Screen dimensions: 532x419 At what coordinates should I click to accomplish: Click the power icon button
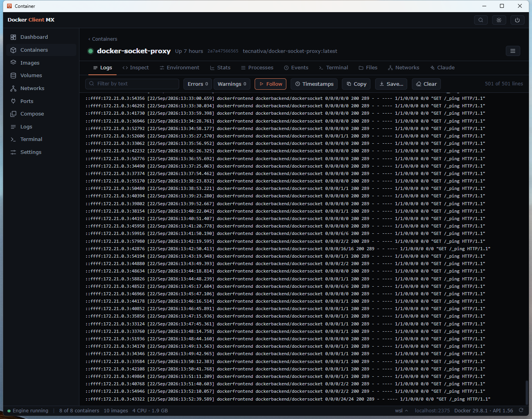click(x=518, y=20)
